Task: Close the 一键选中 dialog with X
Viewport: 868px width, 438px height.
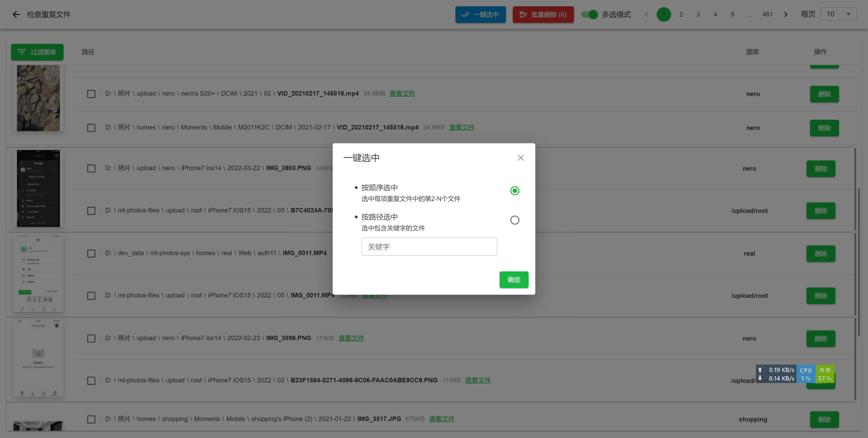Action: [x=520, y=158]
